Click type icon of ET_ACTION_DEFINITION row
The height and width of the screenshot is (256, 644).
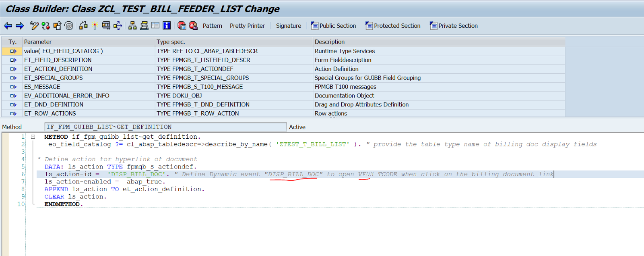click(13, 69)
